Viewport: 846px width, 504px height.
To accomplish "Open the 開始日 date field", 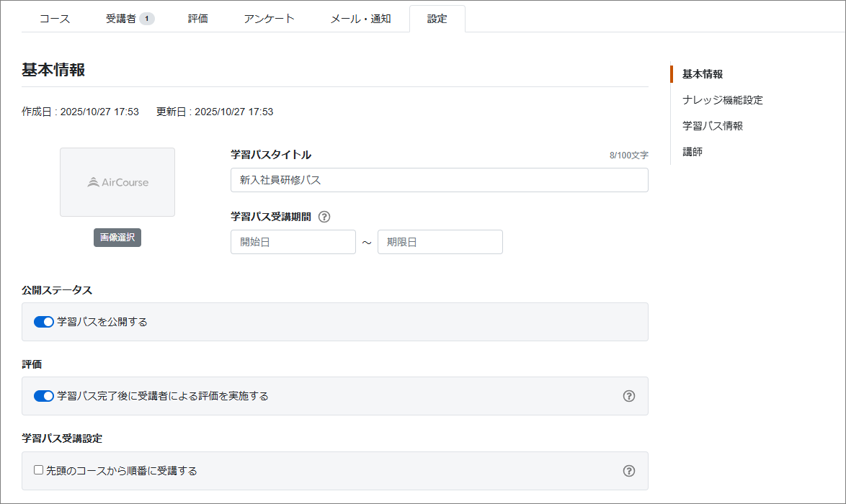I will (x=293, y=242).
